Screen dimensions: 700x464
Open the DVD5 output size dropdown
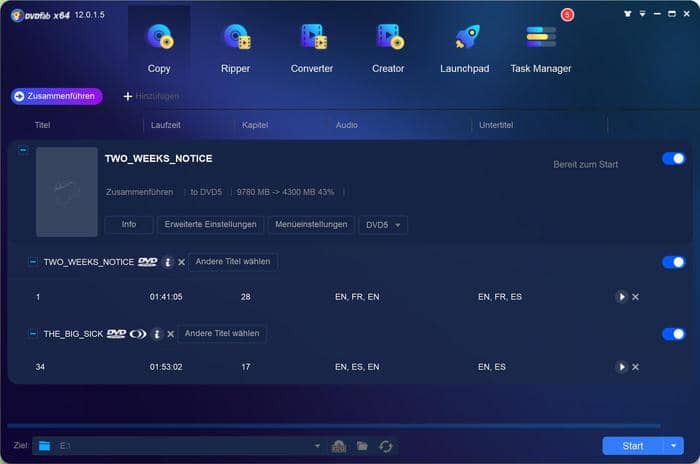click(383, 225)
